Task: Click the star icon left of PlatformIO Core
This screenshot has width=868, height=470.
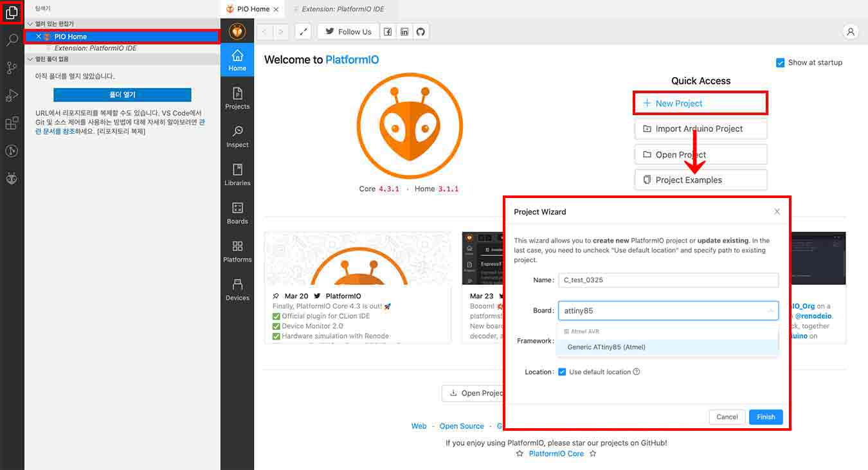Action: (x=520, y=453)
